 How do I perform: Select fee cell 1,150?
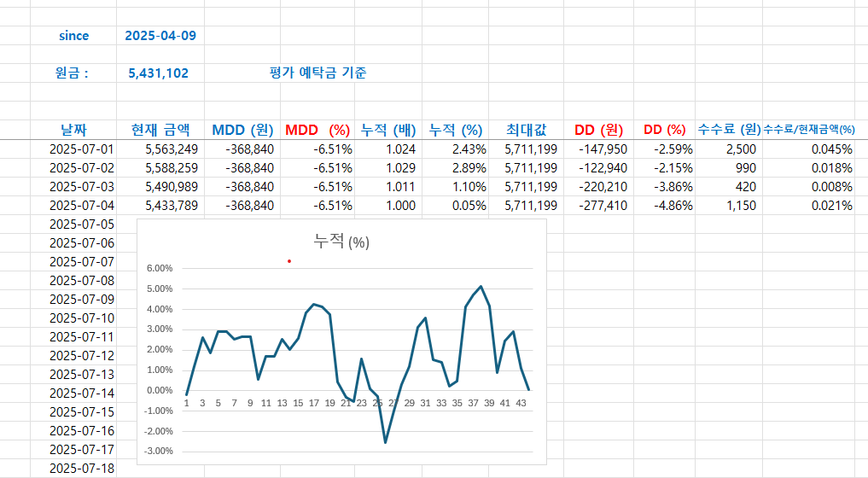point(729,206)
